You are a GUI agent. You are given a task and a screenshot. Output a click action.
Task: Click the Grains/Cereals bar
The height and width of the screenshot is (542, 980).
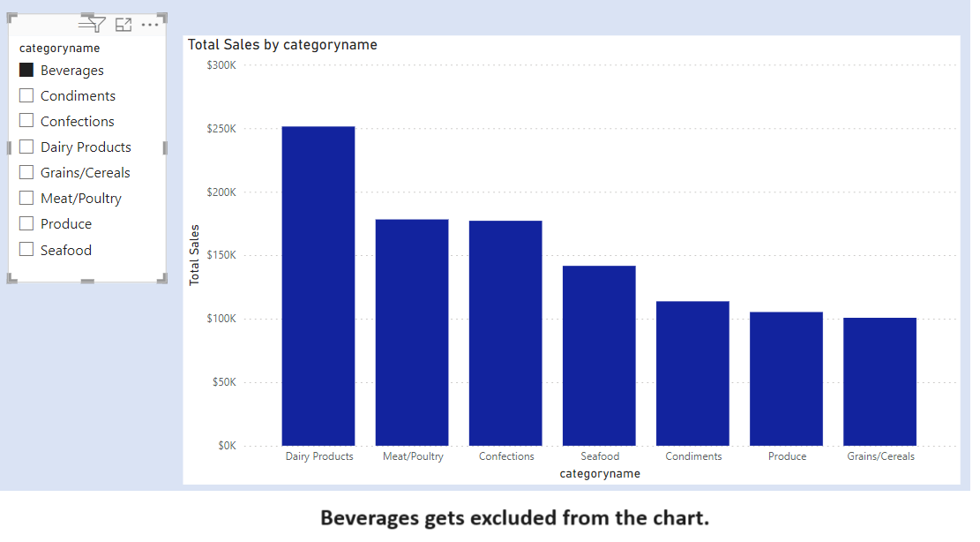[879, 381]
